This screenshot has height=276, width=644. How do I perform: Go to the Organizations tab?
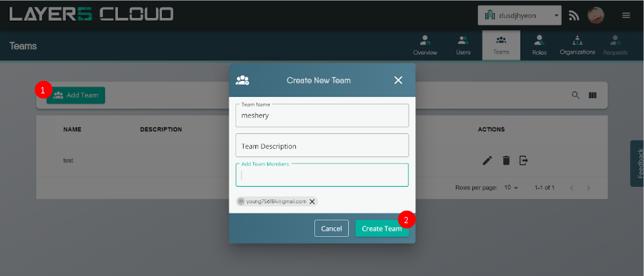[577, 45]
